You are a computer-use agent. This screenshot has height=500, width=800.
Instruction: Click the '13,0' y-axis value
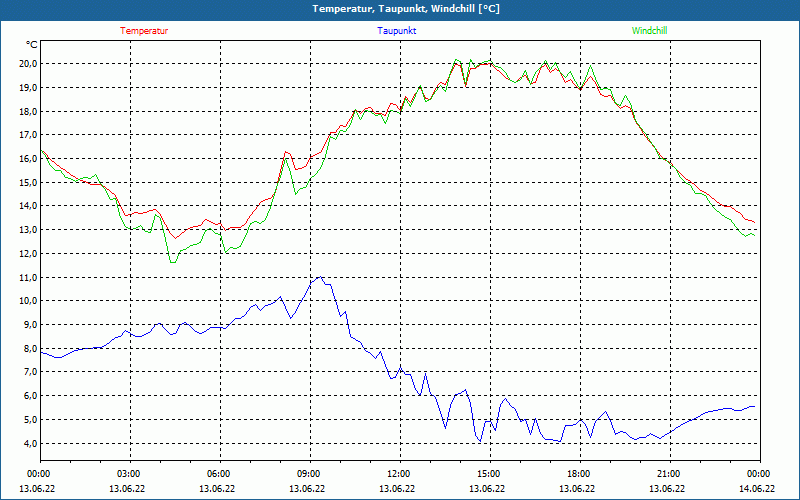[28, 230]
